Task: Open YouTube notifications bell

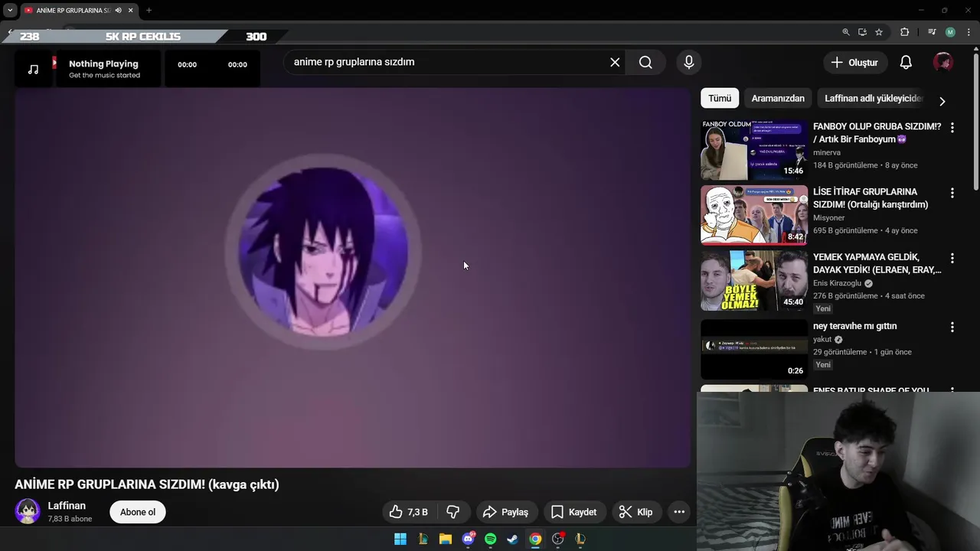Action: point(906,63)
